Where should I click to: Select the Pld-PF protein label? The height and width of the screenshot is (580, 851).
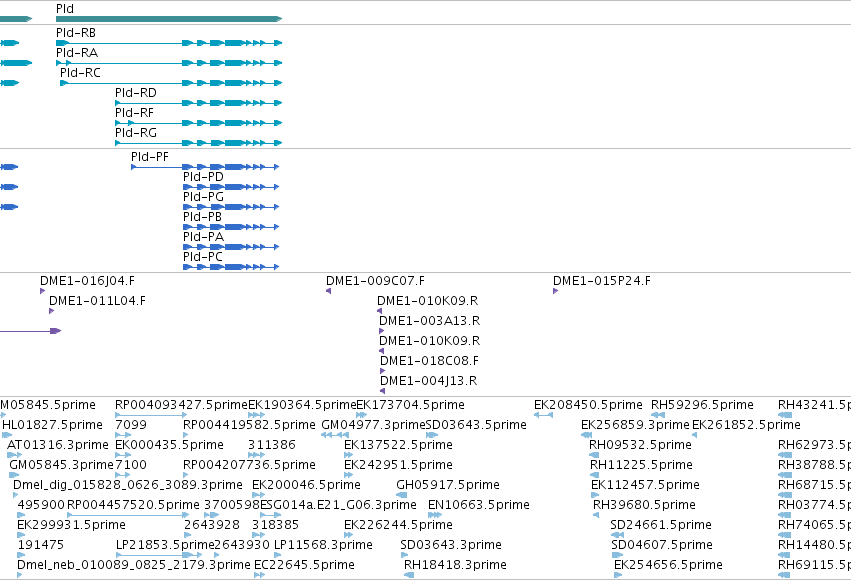[150, 157]
